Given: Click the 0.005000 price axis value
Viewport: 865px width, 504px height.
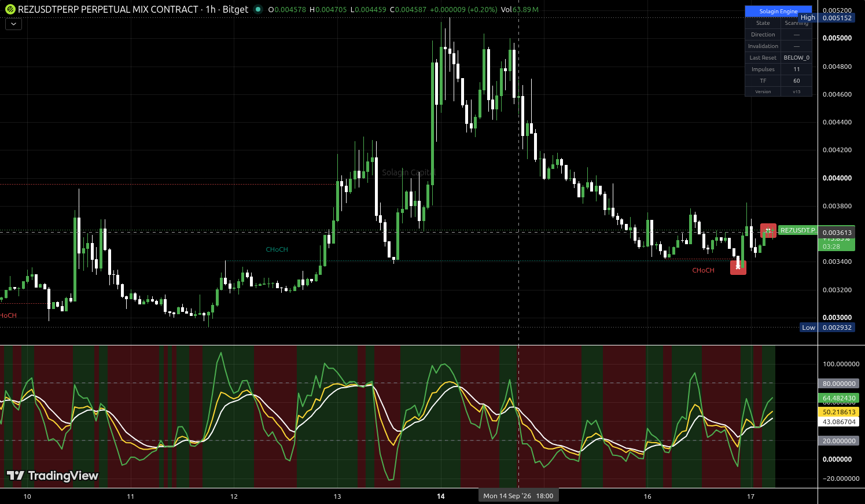Looking at the screenshot, I should click(837, 38).
